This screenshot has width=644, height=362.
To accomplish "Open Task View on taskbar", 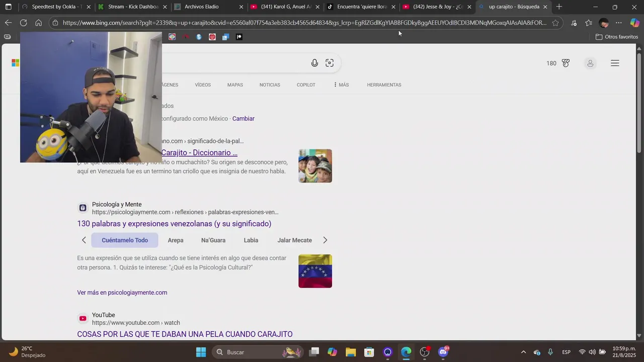I will pos(314,352).
